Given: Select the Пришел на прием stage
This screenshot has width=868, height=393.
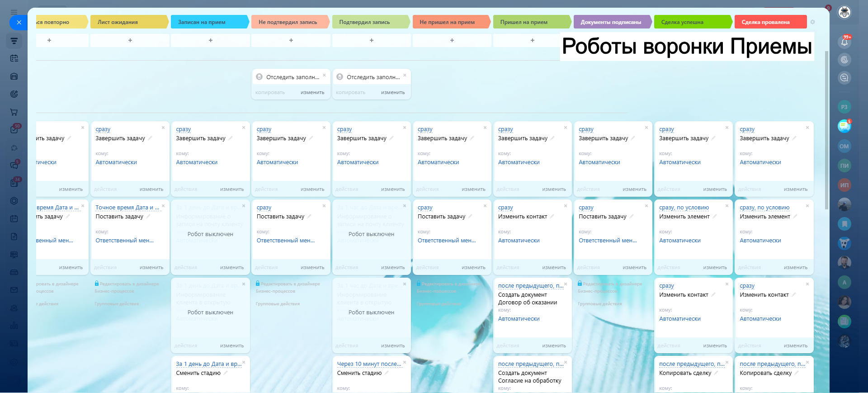Looking at the screenshot, I should (532, 22).
